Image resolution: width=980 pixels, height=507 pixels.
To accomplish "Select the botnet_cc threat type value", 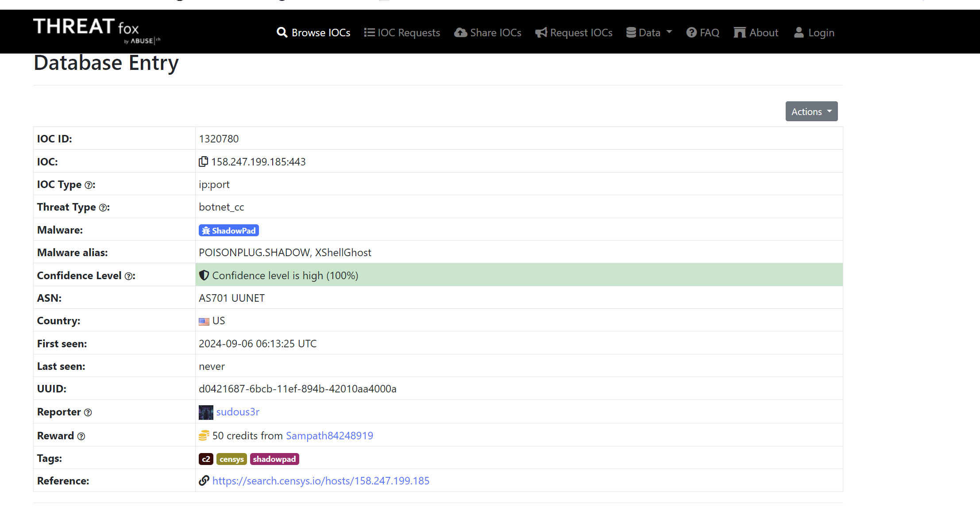I will click(221, 207).
